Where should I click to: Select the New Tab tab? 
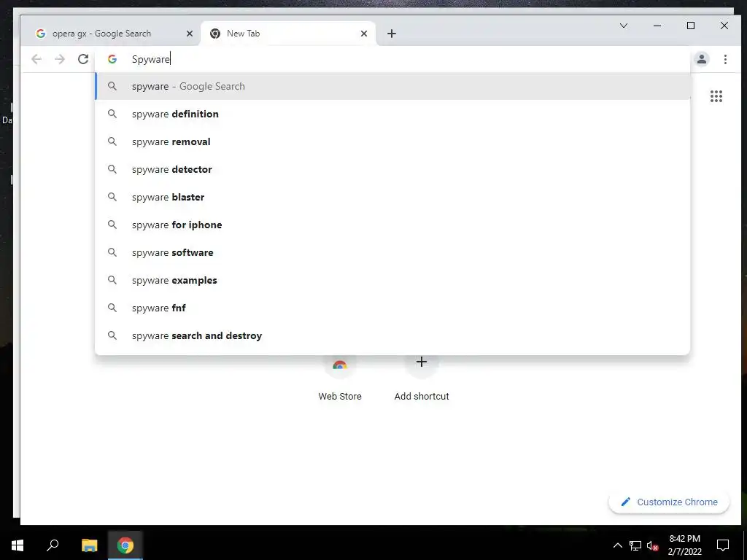pos(288,34)
